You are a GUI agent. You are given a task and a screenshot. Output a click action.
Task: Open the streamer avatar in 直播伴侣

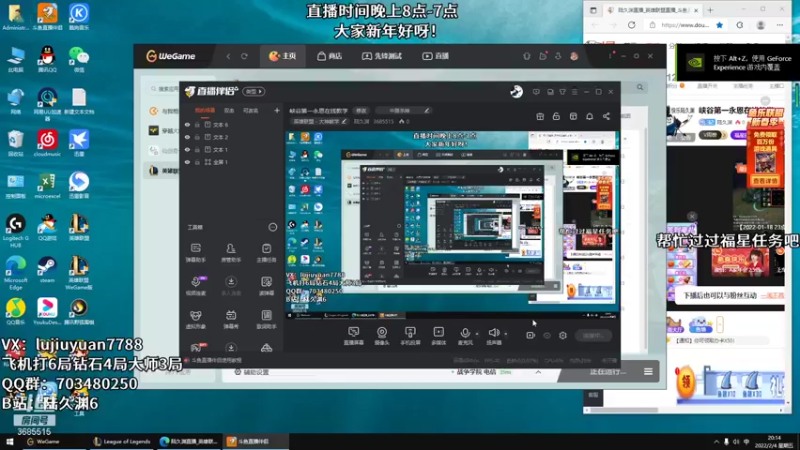click(516, 91)
